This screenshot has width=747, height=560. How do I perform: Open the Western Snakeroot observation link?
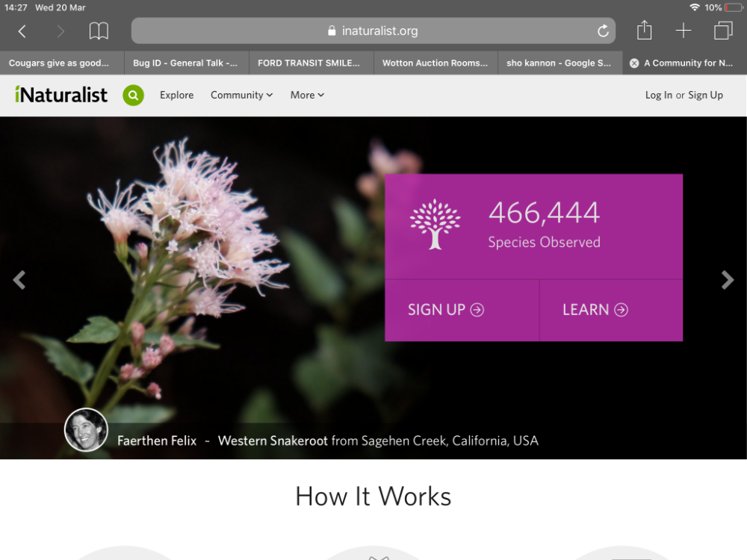pyautogui.click(x=273, y=441)
